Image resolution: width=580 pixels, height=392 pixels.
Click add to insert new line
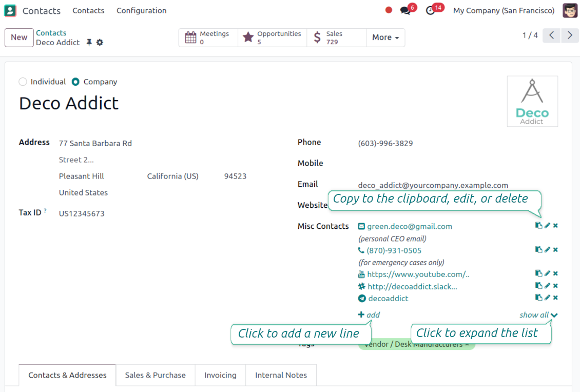click(x=369, y=315)
